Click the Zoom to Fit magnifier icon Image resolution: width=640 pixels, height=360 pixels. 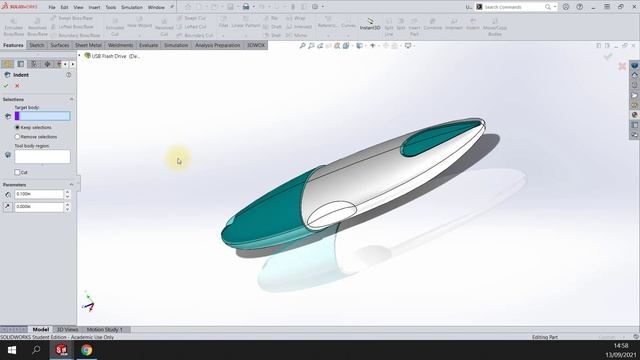point(302,46)
